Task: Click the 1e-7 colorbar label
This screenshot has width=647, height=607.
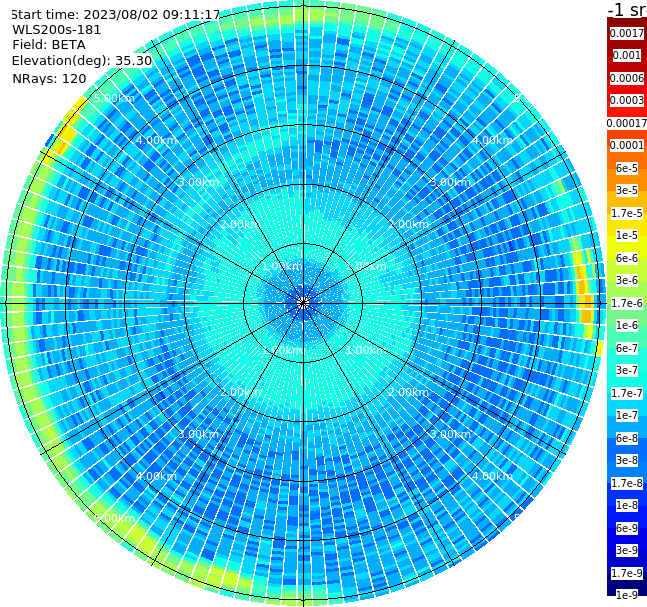Action: (x=627, y=415)
